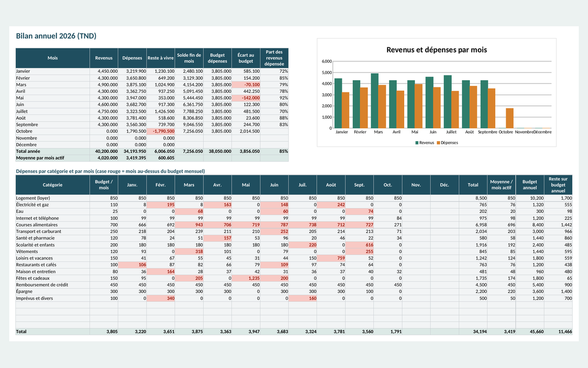Click the "Épargne" category label

52,291
